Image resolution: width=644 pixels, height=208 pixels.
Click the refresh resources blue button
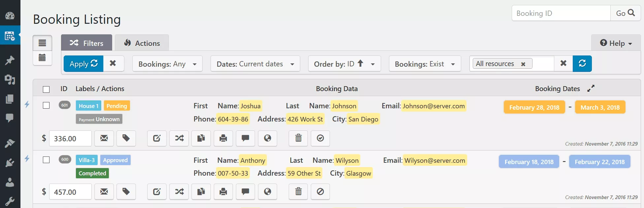pyautogui.click(x=582, y=63)
